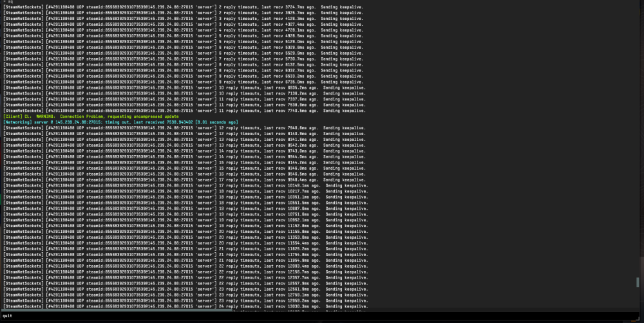
Task: Click the log line with "8944.0ms ago"
Action: [x=184, y=157]
